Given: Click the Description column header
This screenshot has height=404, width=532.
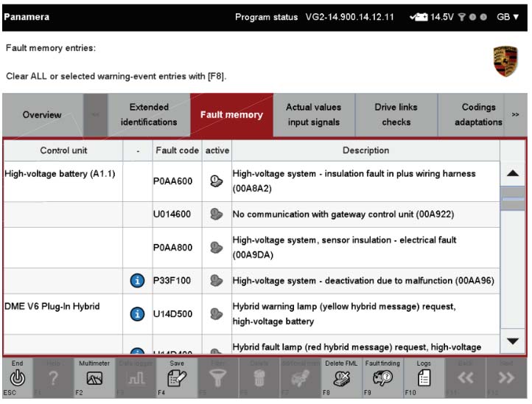Looking at the screenshot, I should pos(365,150).
